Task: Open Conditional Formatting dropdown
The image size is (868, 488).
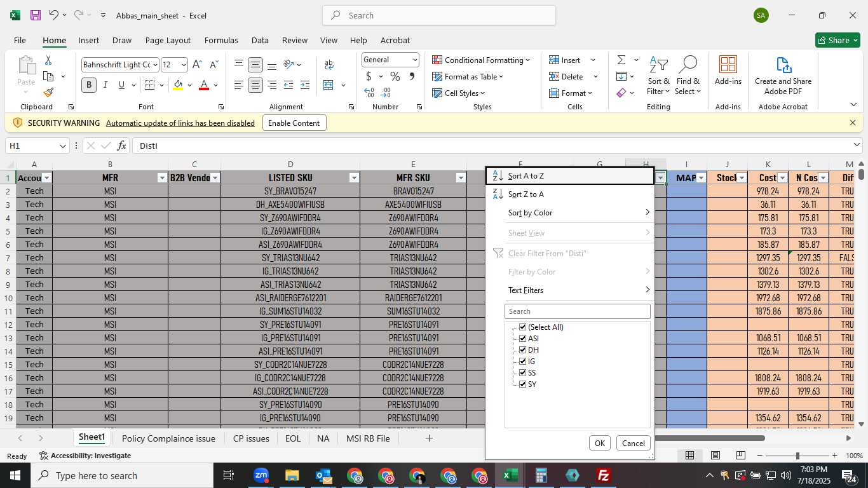Action: pos(481,60)
